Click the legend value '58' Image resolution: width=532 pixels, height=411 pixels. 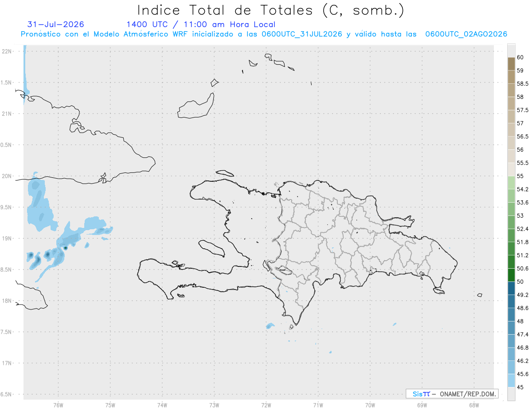click(520, 97)
